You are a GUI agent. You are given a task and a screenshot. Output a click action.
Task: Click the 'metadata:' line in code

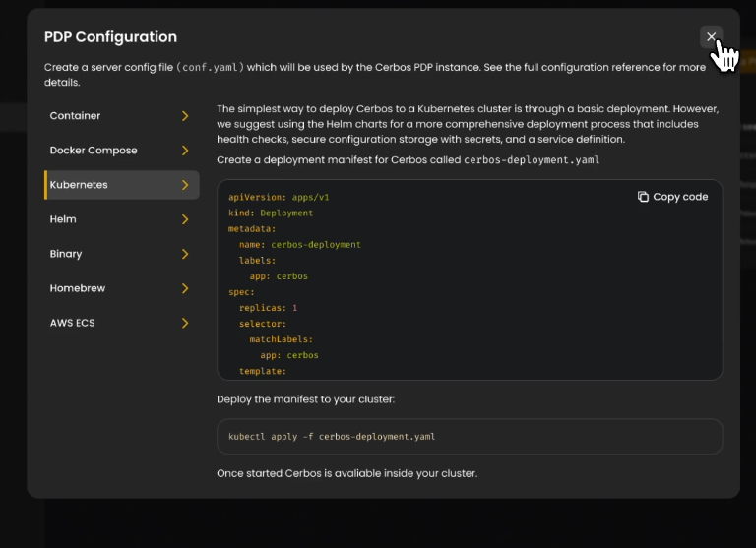(x=252, y=229)
